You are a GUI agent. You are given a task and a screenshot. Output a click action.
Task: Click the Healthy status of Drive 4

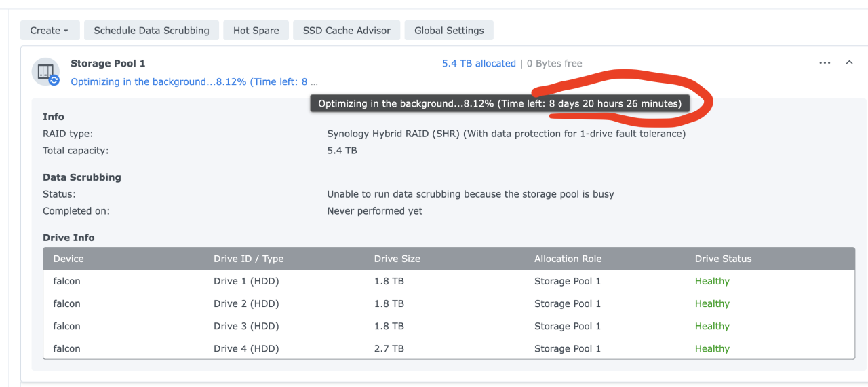pos(712,348)
